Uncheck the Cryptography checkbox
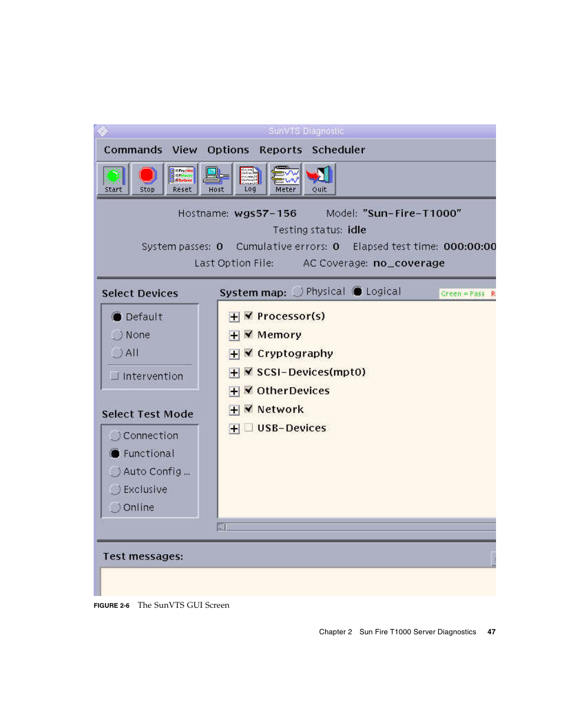562x728 pixels. (249, 353)
